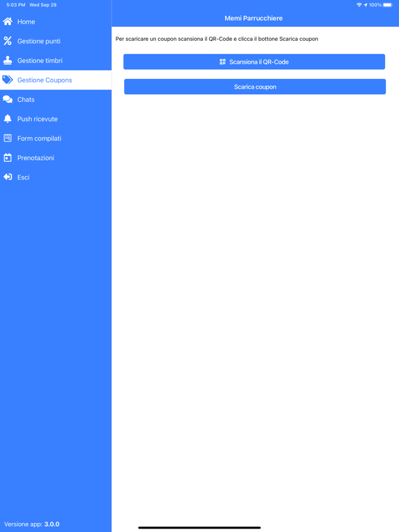View Prenotazioni bookings

[55, 158]
